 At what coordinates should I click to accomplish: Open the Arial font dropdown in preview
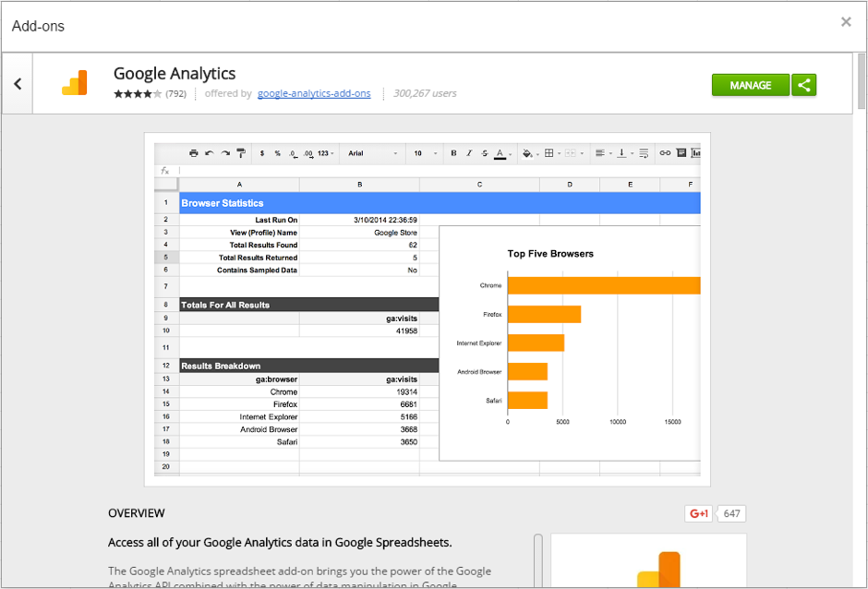pos(372,153)
